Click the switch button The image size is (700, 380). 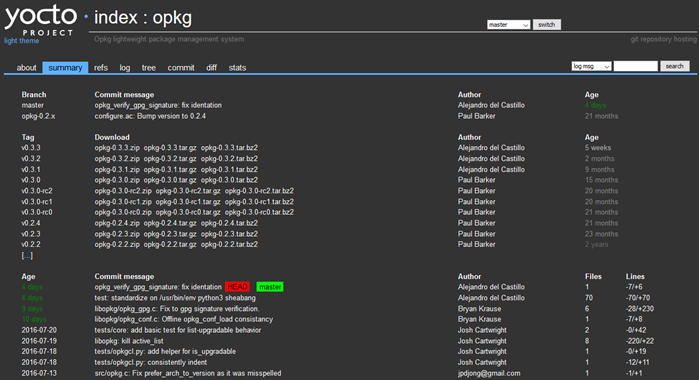coord(546,25)
